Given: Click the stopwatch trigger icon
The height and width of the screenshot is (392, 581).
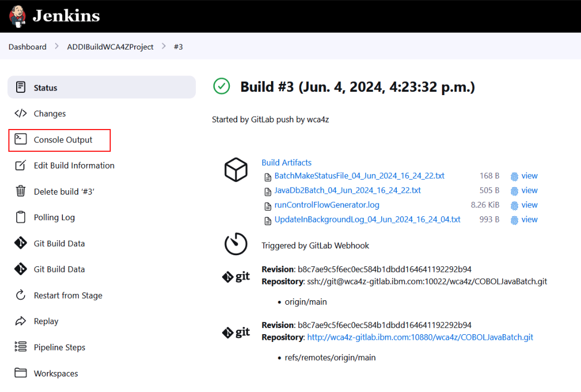Looking at the screenshot, I should (x=235, y=244).
